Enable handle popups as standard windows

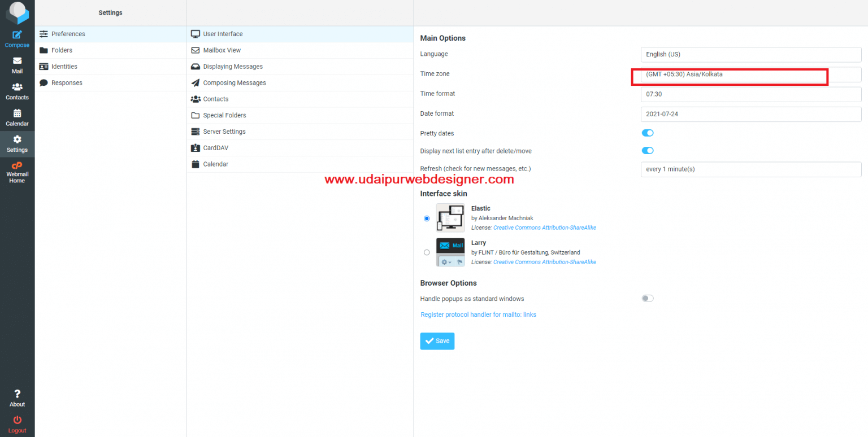(647, 299)
